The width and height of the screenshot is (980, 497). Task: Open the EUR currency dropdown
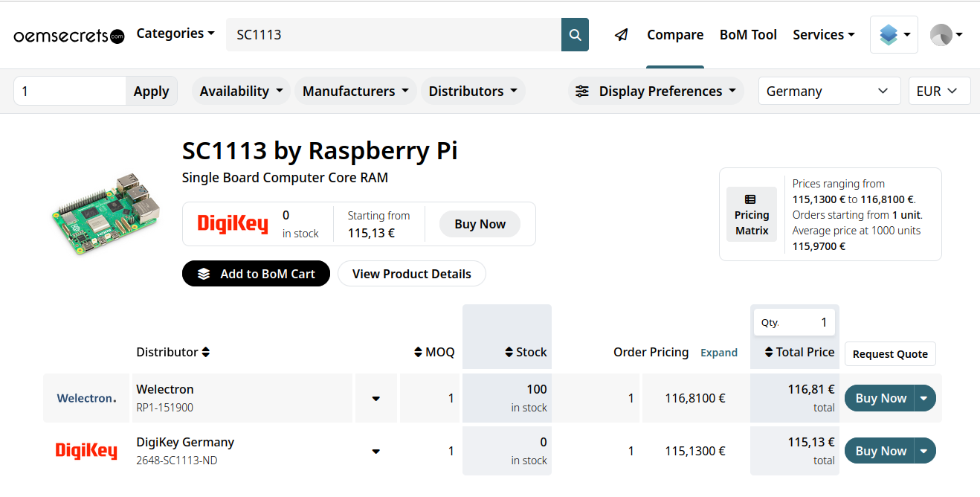938,92
